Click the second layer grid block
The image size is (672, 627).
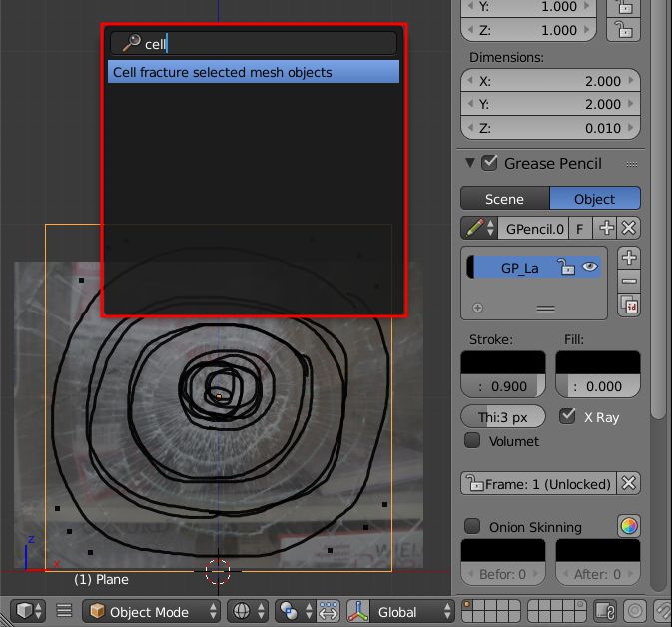(x=556, y=611)
